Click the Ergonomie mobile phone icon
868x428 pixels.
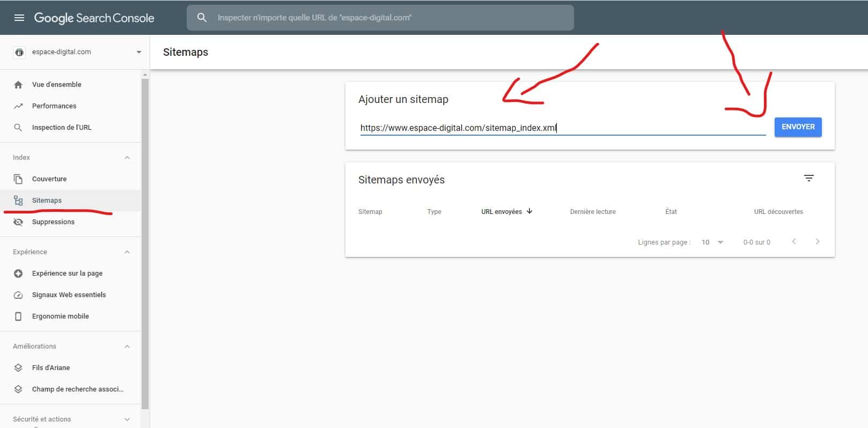[x=18, y=316]
